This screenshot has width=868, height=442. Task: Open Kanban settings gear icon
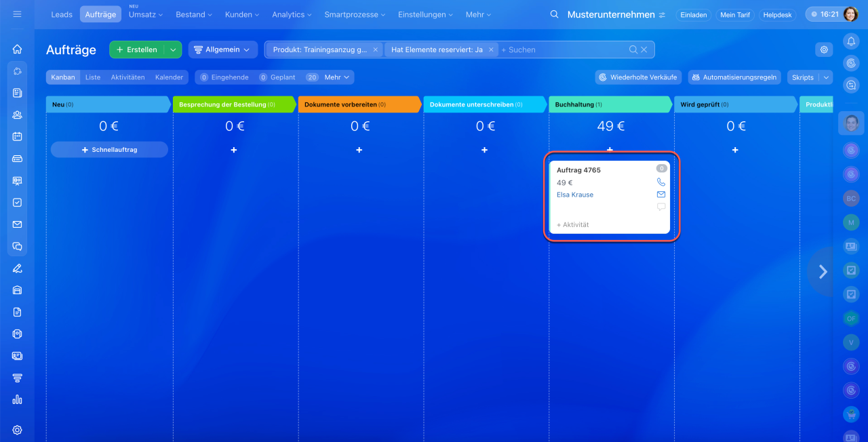(824, 49)
